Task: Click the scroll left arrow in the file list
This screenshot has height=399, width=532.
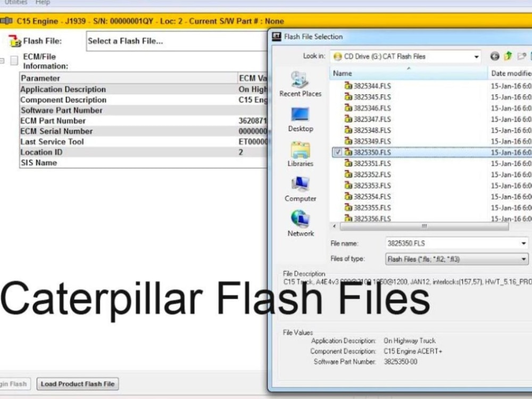Action: click(335, 226)
